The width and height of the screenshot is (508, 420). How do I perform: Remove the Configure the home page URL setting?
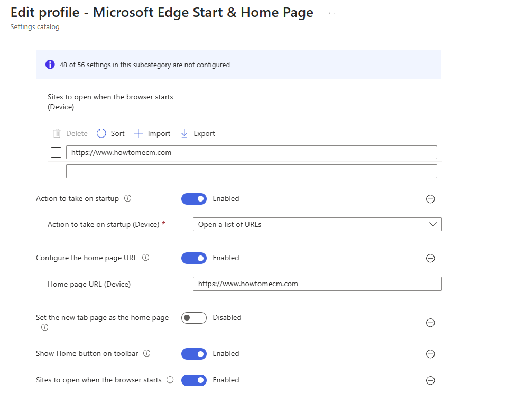(430, 258)
